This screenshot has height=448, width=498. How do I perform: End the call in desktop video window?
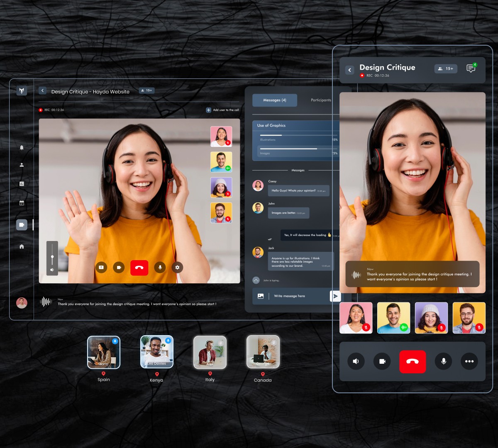point(139,268)
